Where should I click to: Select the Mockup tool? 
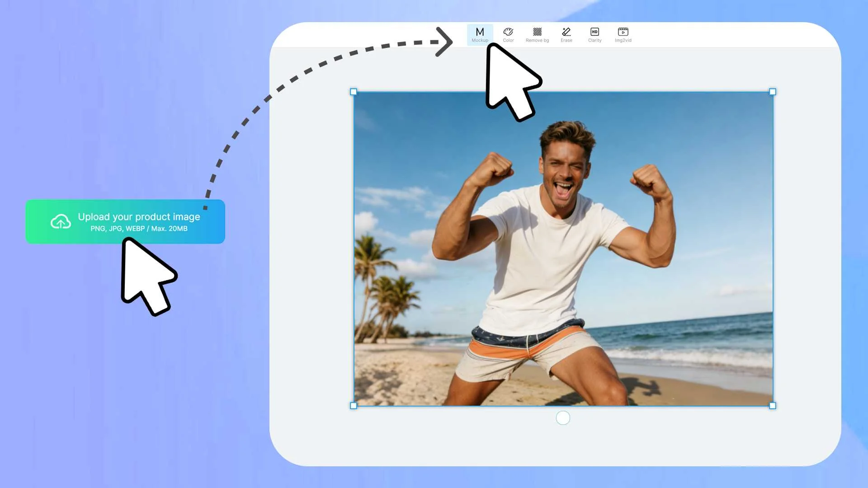point(480,35)
